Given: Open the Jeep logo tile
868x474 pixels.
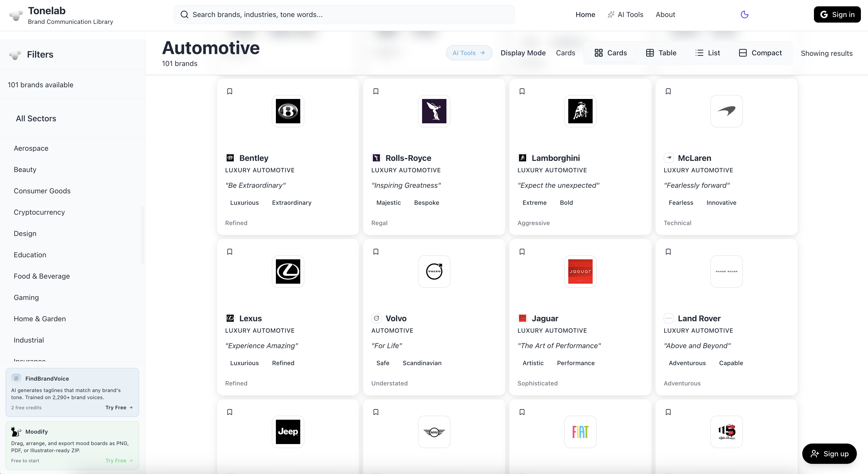Looking at the screenshot, I should click(x=288, y=432).
